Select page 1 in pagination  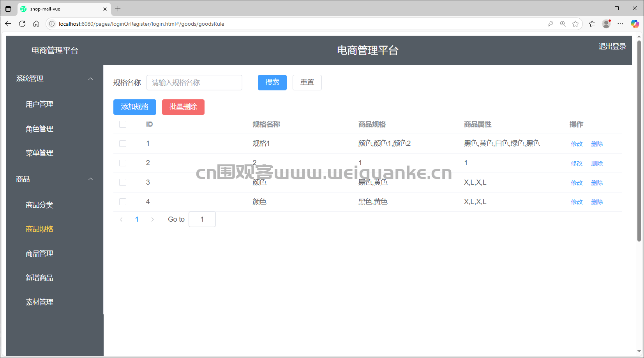point(137,219)
